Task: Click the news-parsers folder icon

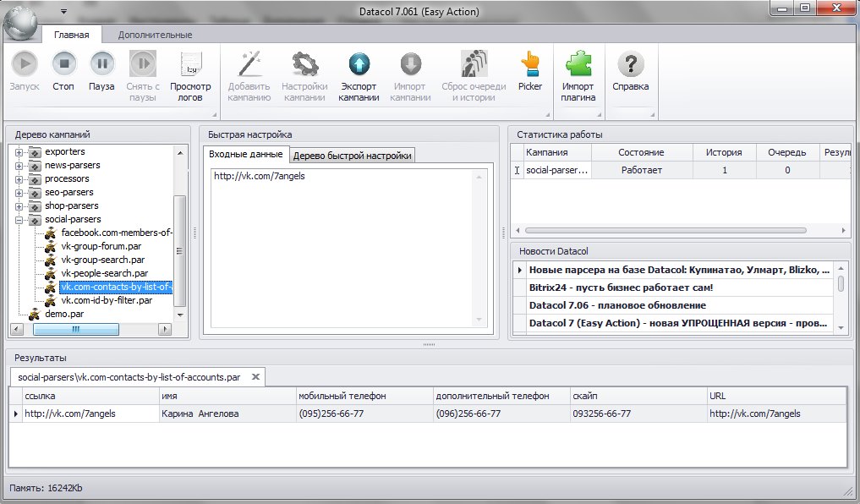Action: tap(36, 166)
